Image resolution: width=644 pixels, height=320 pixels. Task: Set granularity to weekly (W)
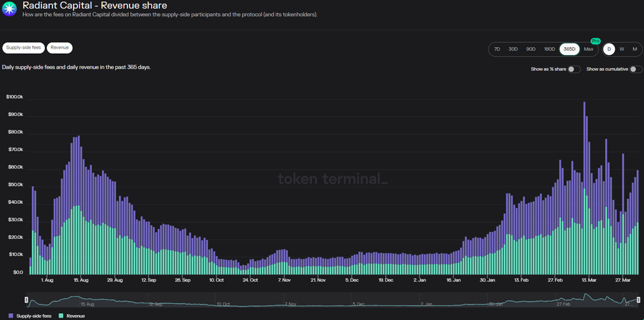(x=622, y=49)
